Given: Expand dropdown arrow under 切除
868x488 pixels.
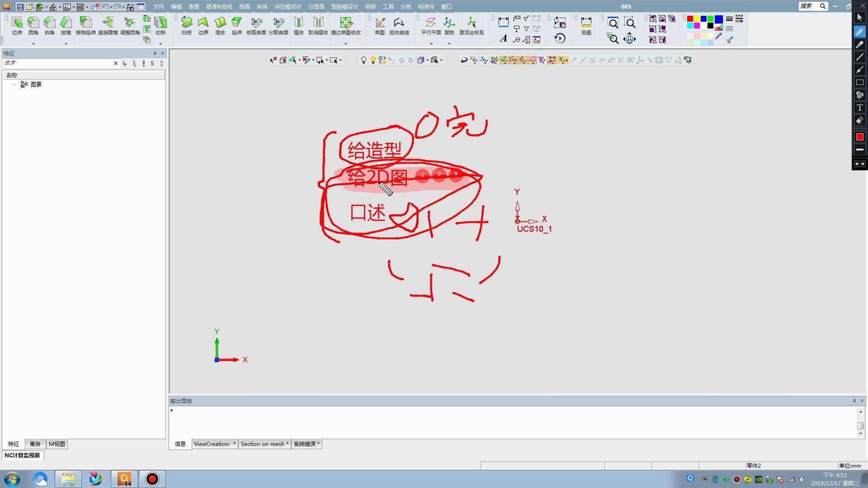Looking at the screenshot, I should click(x=160, y=44).
